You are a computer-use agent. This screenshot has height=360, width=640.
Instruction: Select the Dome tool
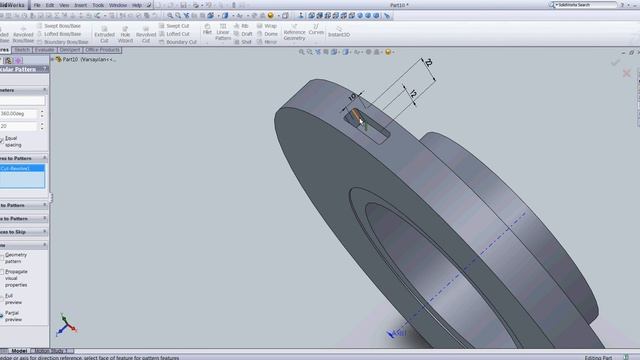pos(267,34)
